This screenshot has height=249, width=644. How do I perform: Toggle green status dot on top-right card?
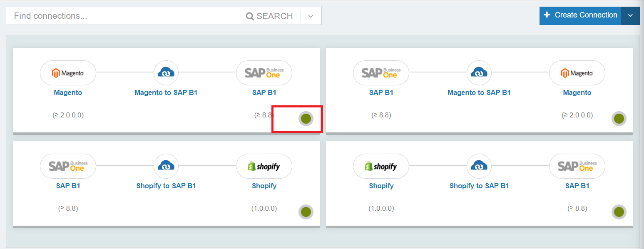point(619,119)
